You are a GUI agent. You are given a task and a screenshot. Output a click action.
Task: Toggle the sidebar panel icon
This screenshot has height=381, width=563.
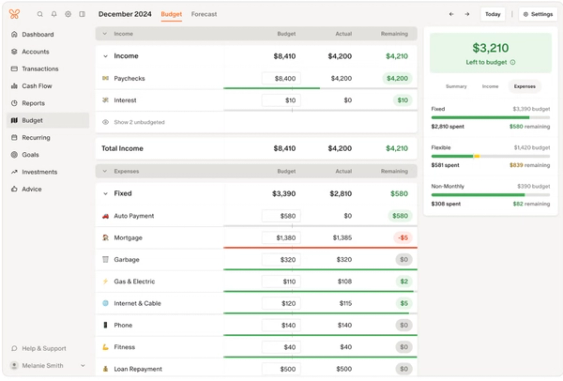click(82, 14)
